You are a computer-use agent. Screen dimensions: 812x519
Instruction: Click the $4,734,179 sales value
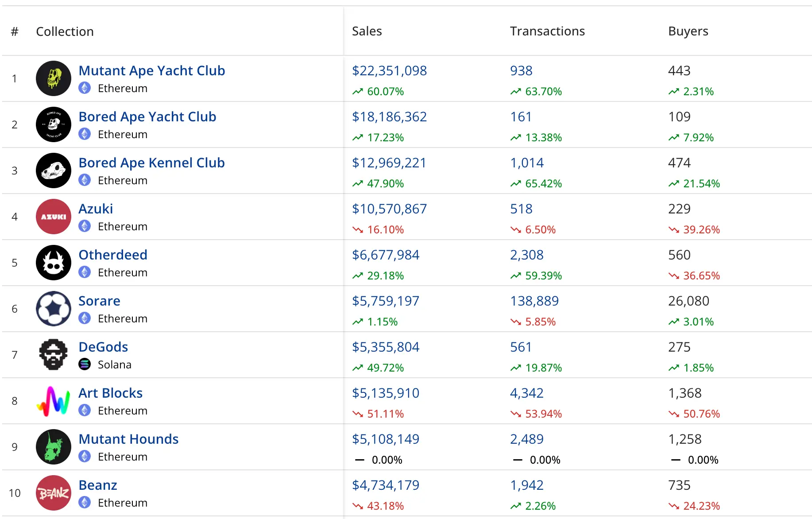[x=386, y=485]
